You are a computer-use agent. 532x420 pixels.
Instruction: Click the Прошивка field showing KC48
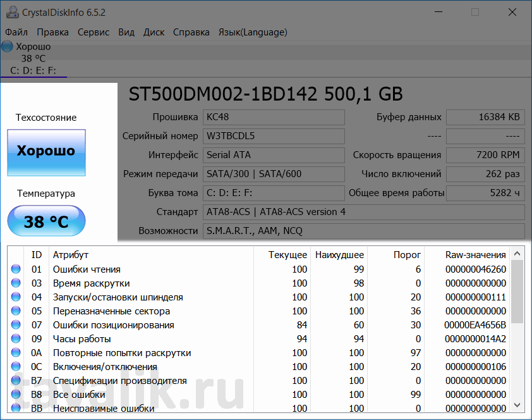(x=274, y=117)
